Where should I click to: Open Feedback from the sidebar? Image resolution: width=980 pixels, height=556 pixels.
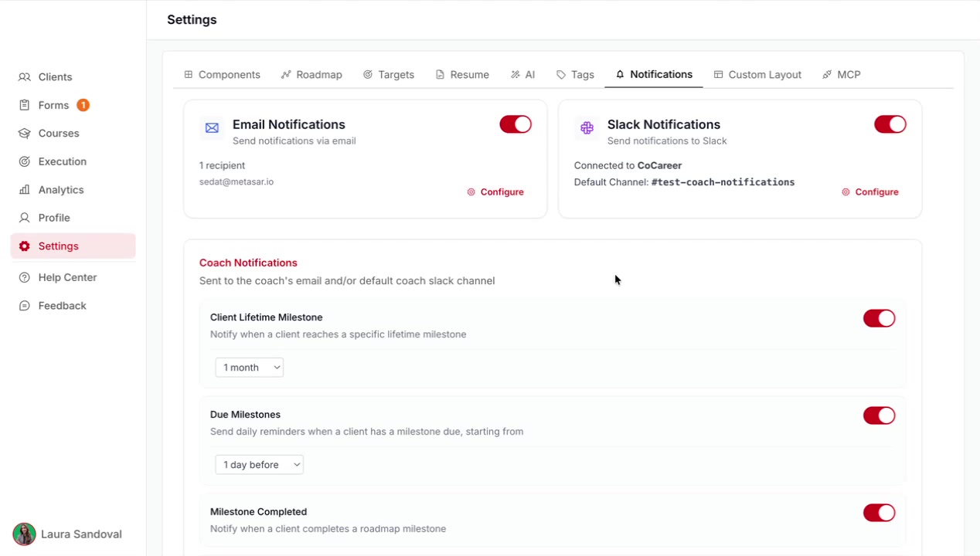point(73,306)
